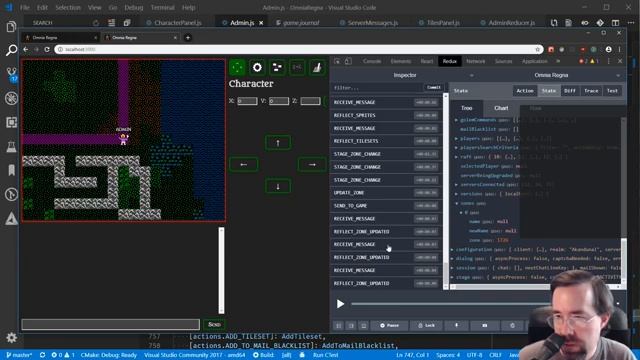640x360 pixels.
Task: Open DevTools more options kebab menu
Action: [x=609, y=61]
